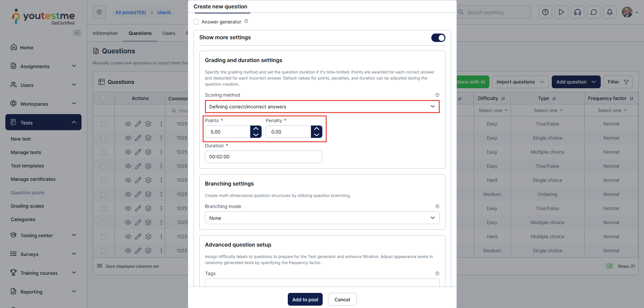Screen dimensions: 644x308
Task: Click the info icon beside Branching mode
Action: pos(437,206)
